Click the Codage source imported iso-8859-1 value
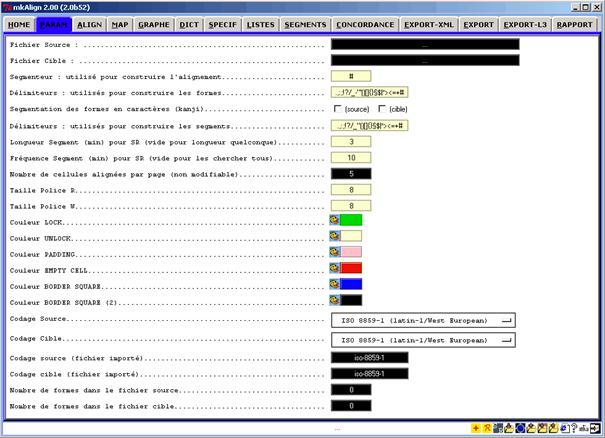Viewport: 605px width, 438px height. (370, 358)
